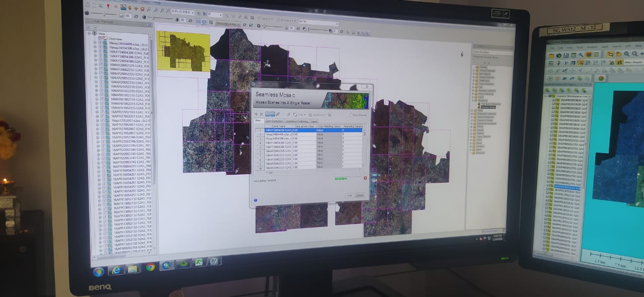Click the Finish button in Seamless Mosaic
The image size is (644, 297).
[349, 195]
